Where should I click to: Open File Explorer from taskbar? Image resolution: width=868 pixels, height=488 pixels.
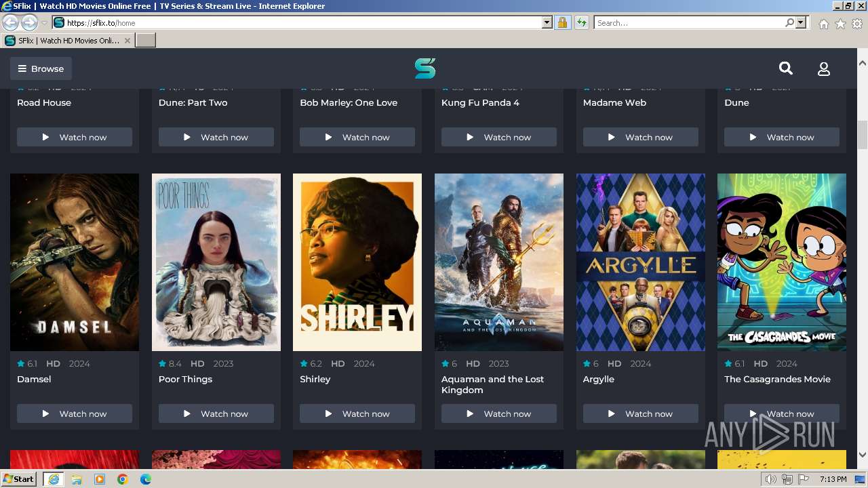tap(77, 479)
